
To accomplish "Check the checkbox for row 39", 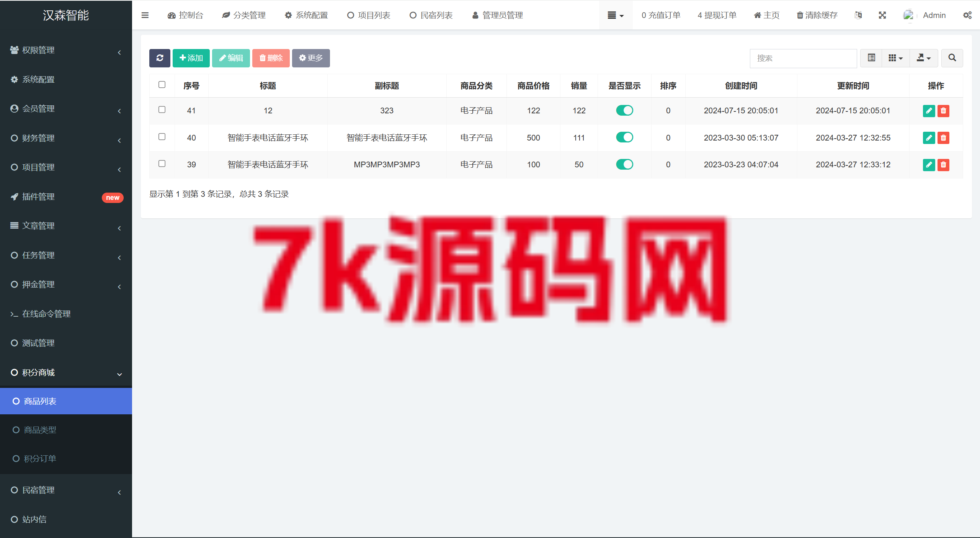I will [x=162, y=164].
